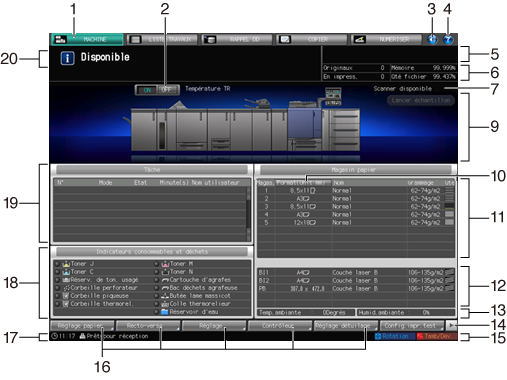Image resolution: width=507 pixels, height=380 pixels.
Task: Click the information icon beside Disponible
Action: tap(67, 58)
